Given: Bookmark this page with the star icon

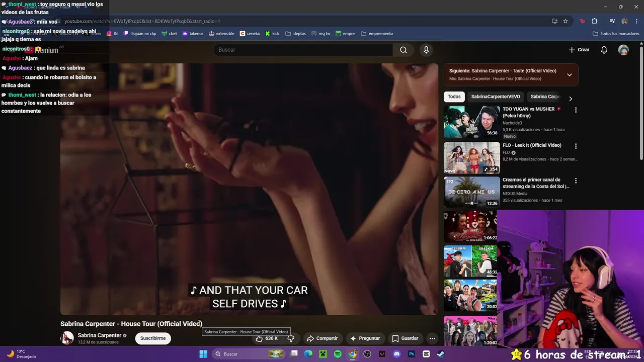Looking at the screenshot, I should [566, 21].
